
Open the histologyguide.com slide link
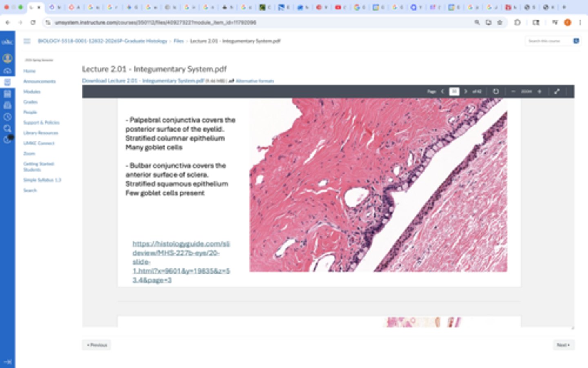(181, 262)
